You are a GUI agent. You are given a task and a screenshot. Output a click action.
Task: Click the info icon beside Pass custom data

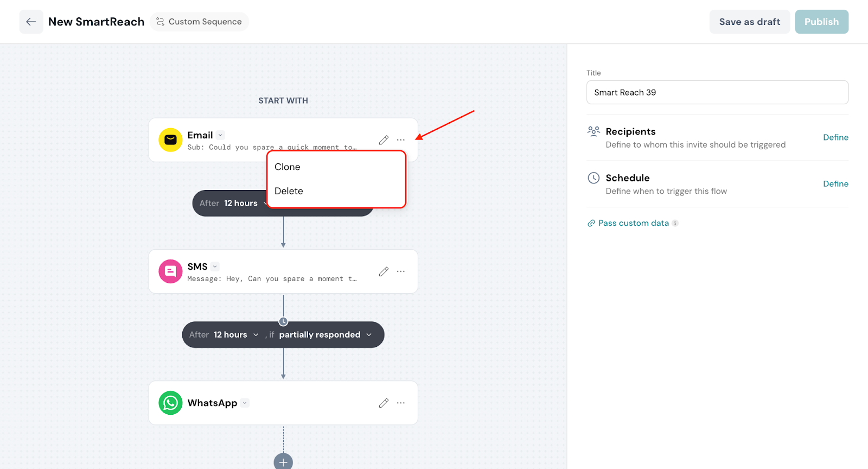click(675, 223)
